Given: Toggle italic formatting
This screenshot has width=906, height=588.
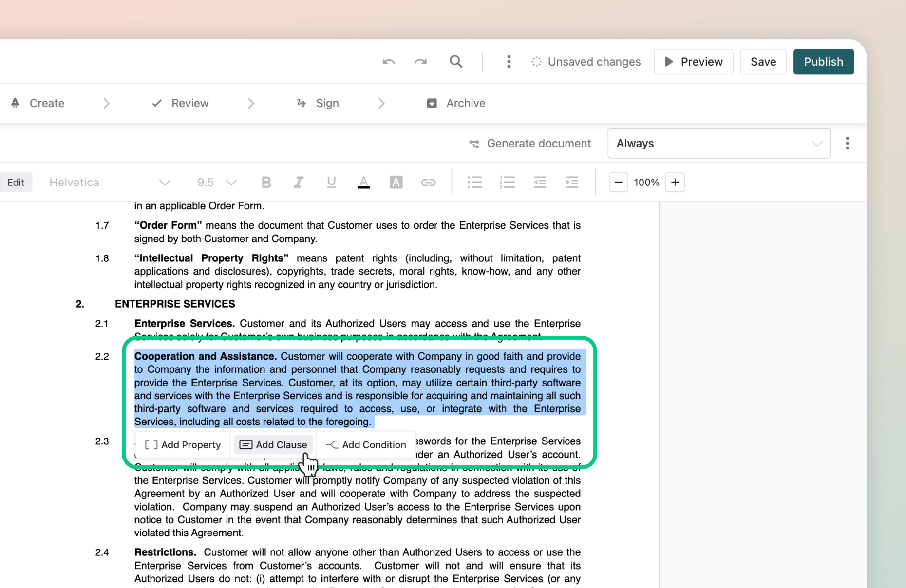Looking at the screenshot, I should click(x=299, y=182).
